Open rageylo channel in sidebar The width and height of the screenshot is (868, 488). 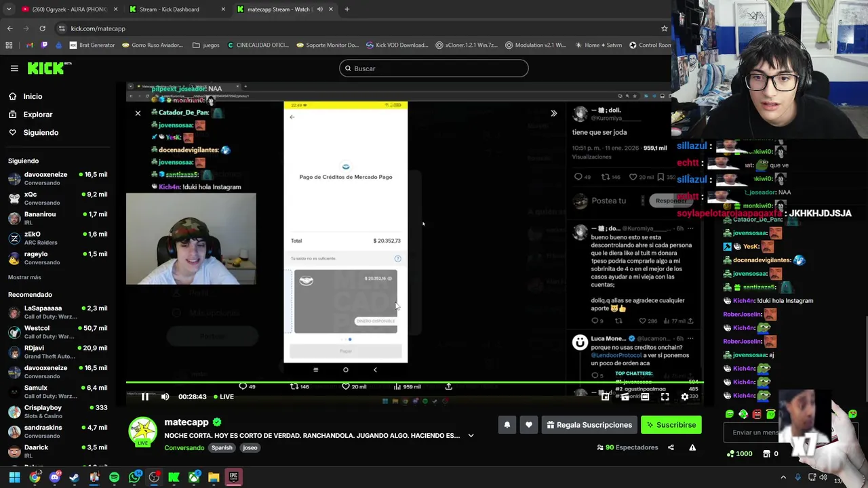click(x=58, y=258)
